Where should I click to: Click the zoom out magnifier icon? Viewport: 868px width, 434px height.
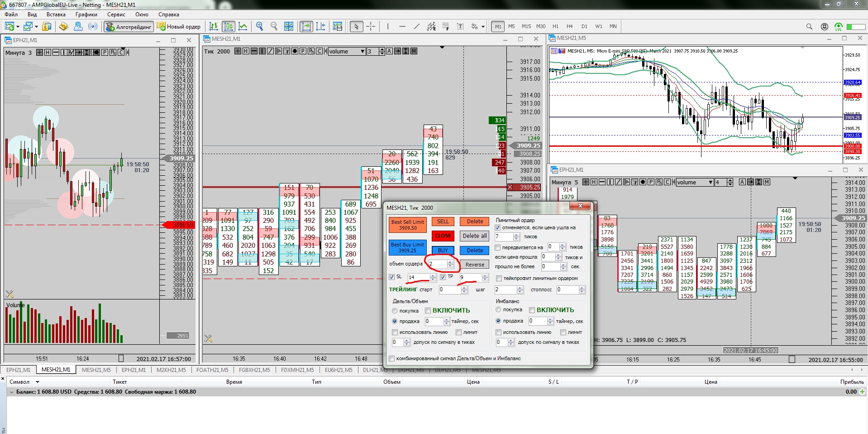point(274,26)
